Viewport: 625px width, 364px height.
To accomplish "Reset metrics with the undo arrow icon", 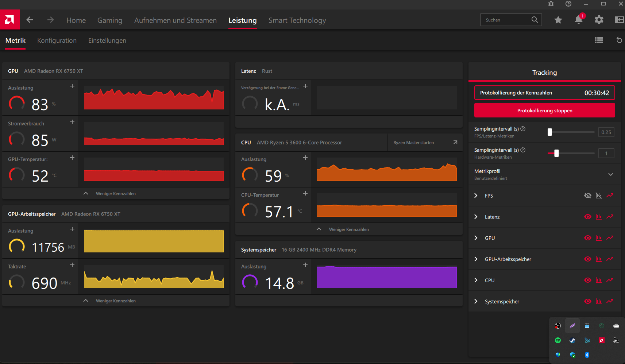I will 619,40.
